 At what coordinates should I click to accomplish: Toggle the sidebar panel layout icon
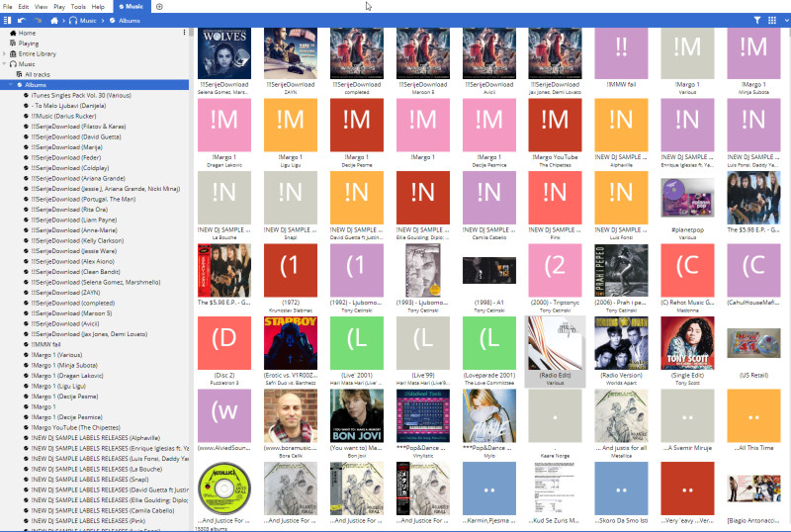tap(7, 20)
